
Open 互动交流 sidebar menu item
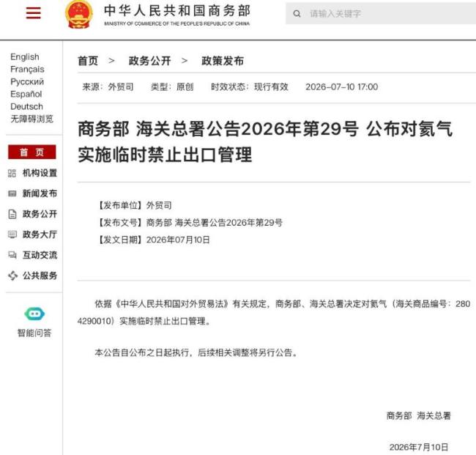pyautogui.click(x=40, y=255)
